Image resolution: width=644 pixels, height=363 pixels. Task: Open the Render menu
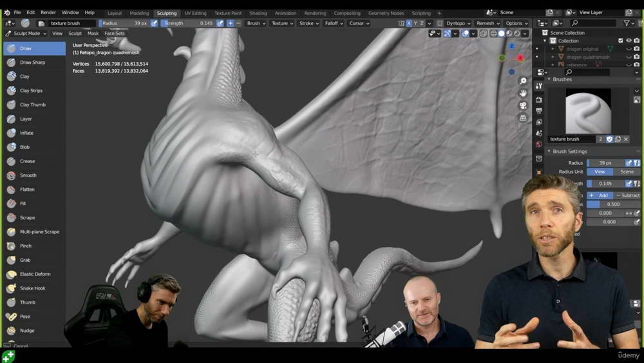tap(48, 13)
